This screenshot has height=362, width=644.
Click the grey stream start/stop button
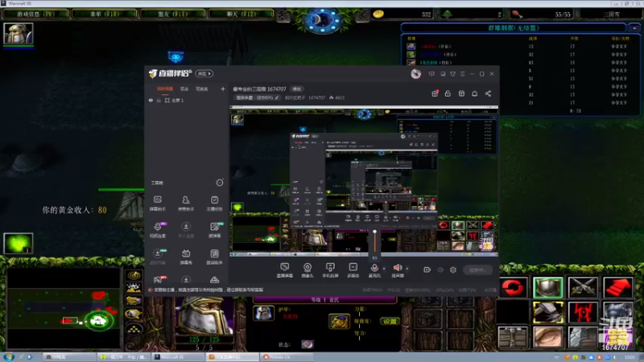click(477, 269)
